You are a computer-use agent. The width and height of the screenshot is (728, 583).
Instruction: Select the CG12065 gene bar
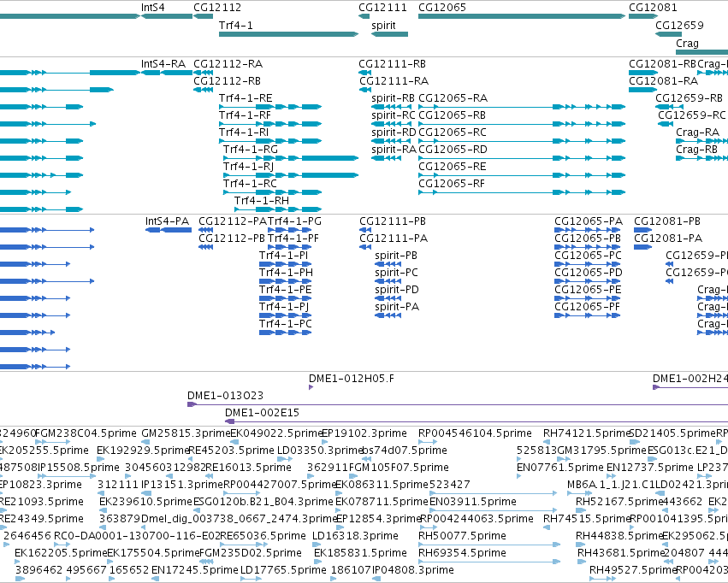[522, 16]
